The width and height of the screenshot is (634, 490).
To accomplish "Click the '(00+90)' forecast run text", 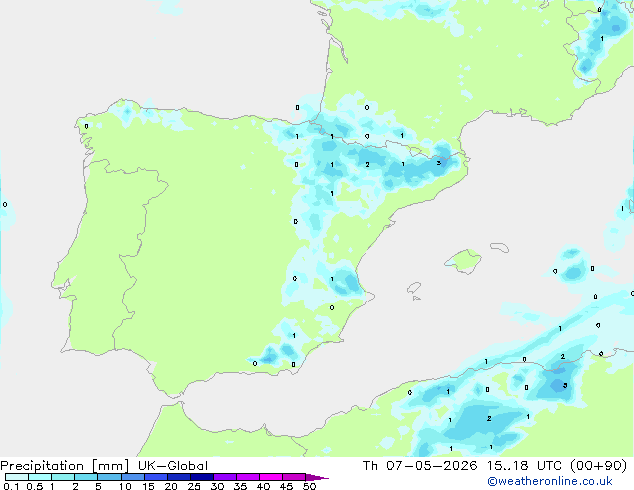I will tap(598, 466).
